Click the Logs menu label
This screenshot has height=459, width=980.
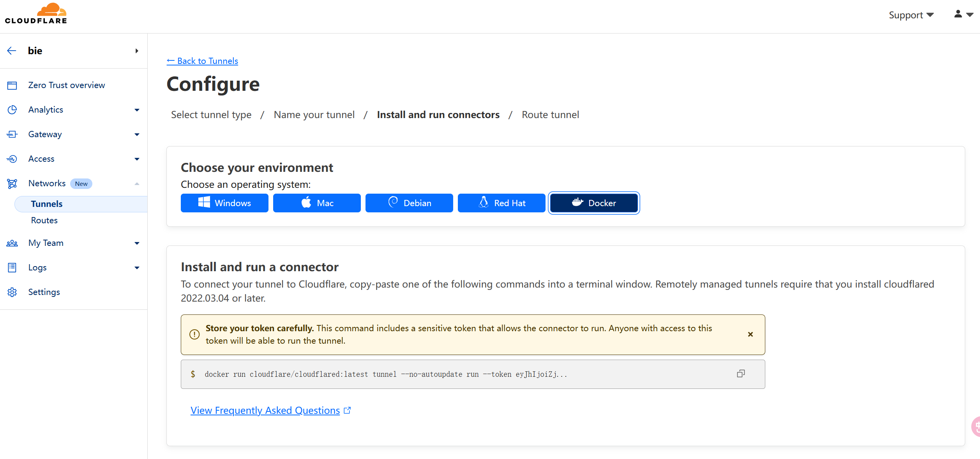(x=37, y=267)
